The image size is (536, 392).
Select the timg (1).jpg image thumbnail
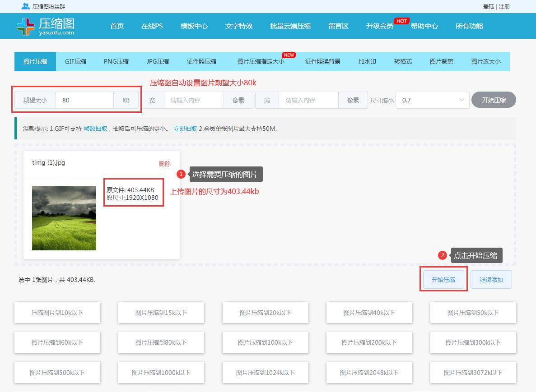(x=64, y=218)
